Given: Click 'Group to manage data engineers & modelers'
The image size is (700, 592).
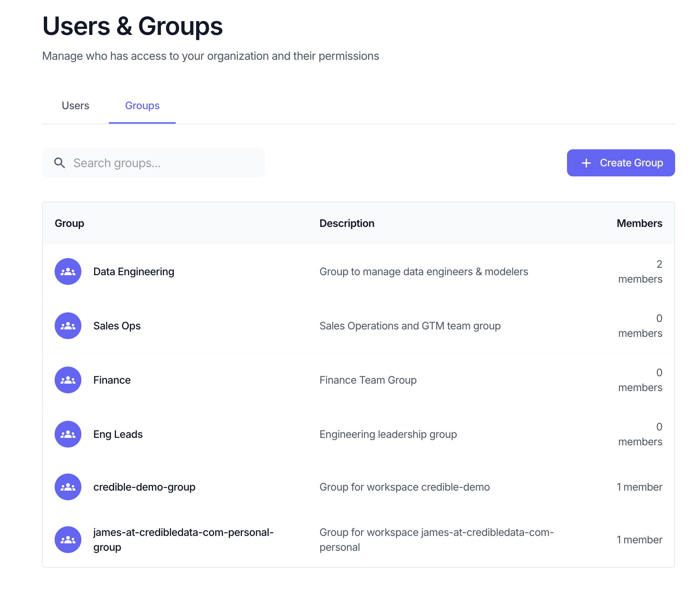Looking at the screenshot, I should click(x=424, y=271).
